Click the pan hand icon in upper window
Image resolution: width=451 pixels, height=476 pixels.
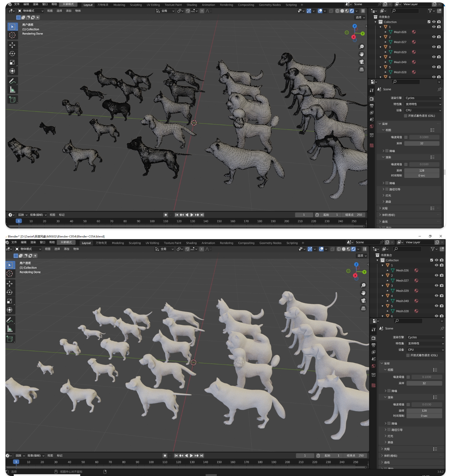point(361,54)
